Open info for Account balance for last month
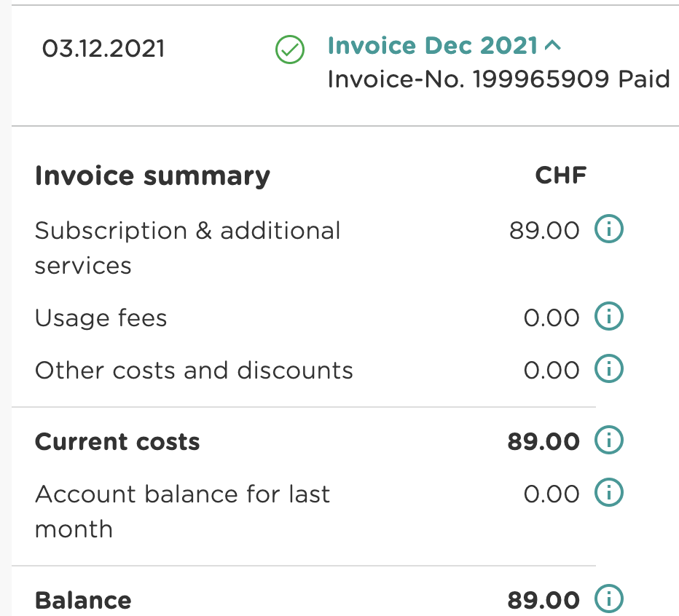 click(609, 494)
